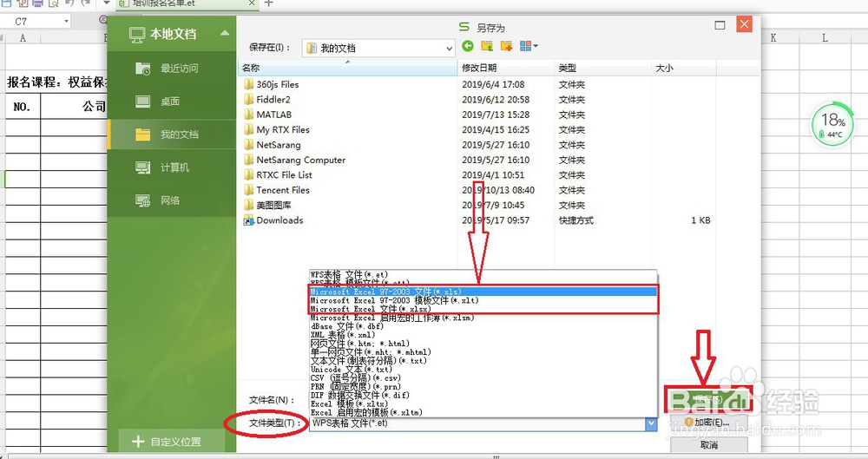Choose dBase 文件(*.dbf) option
This screenshot has width=868, height=459.
[483, 326]
